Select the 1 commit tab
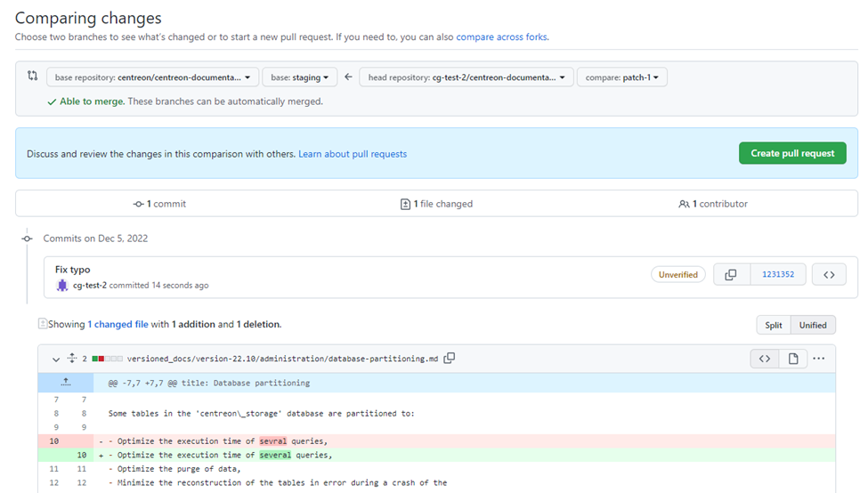This screenshot has width=868, height=493. pos(159,204)
